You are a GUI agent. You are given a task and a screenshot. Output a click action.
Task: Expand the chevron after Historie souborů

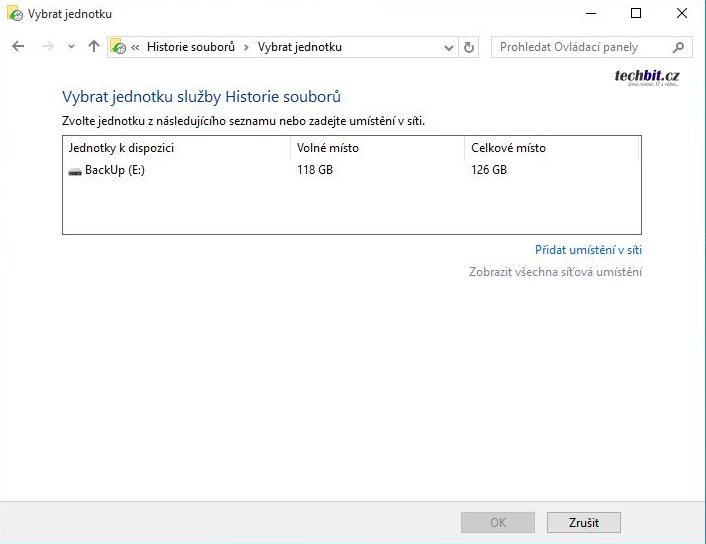coord(246,47)
